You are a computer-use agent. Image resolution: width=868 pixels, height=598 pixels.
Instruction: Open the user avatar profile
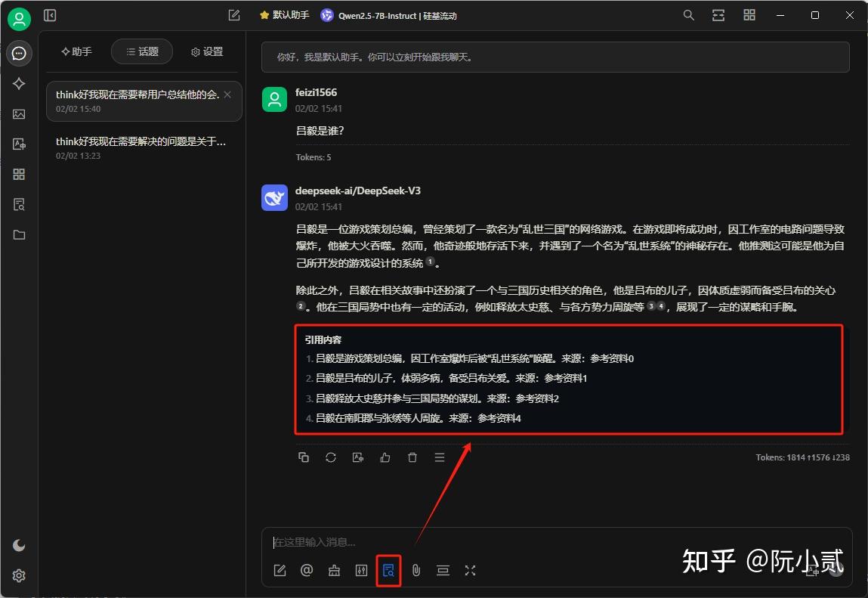pyautogui.click(x=19, y=19)
